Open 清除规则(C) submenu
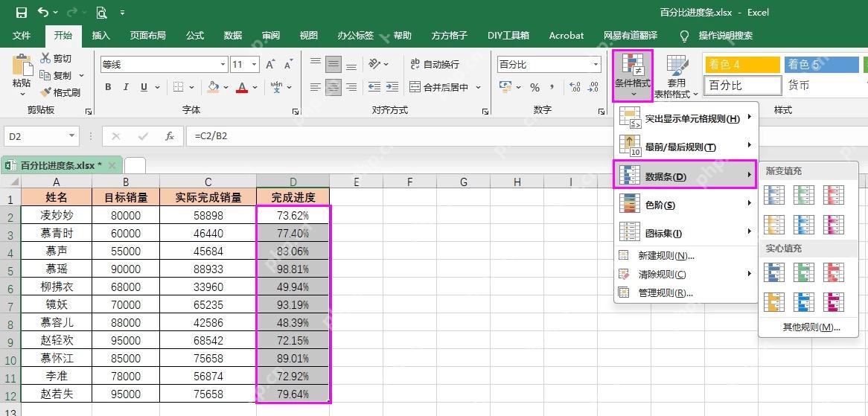Screen dimensions: 868x416 click(x=686, y=274)
